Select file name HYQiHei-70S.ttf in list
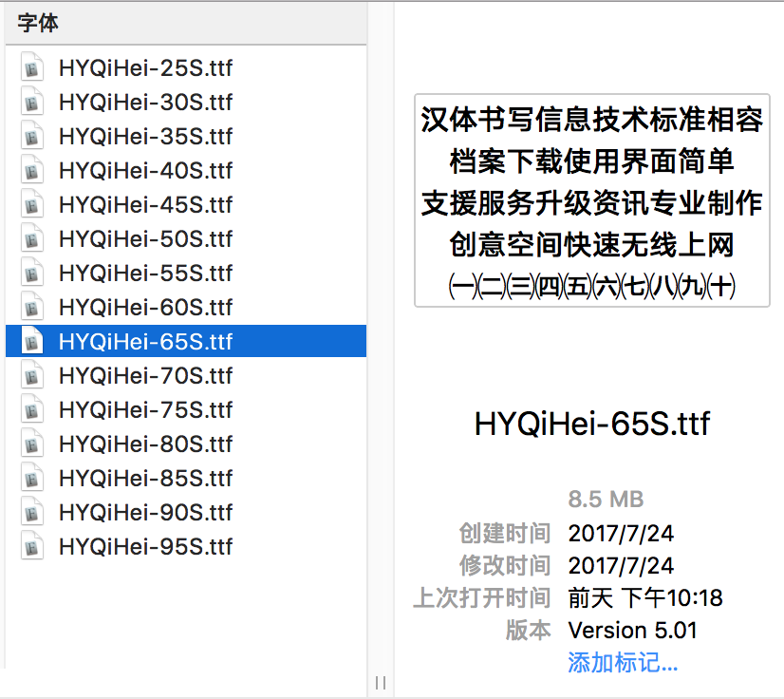This screenshot has width=784, height=699. (145, 376)
